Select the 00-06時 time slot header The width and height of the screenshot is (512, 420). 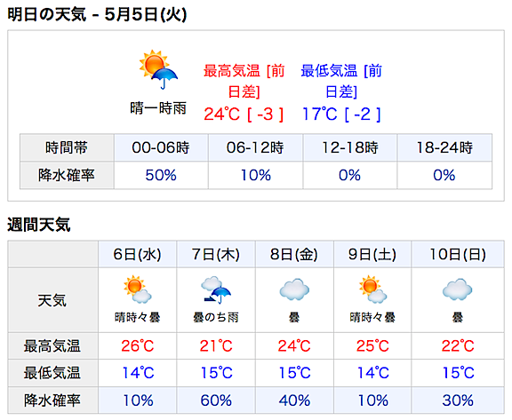point(161,147)
